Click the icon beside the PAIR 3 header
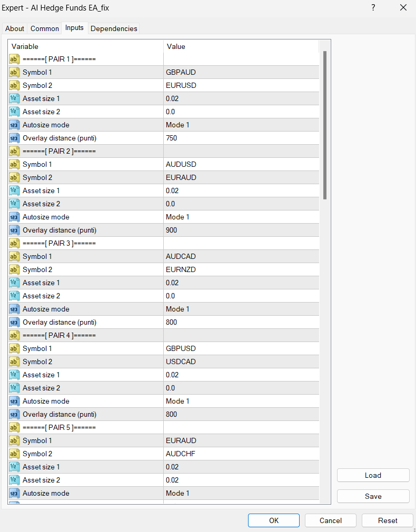 tap(15, 243)
